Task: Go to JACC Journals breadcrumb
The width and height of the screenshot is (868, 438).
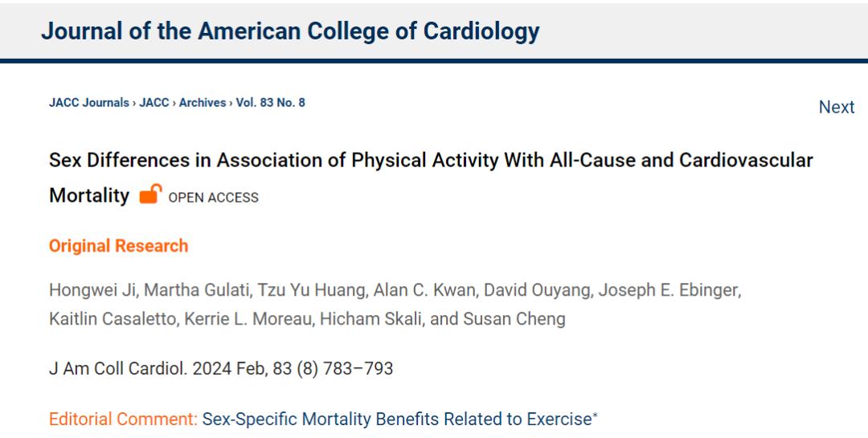Action: pos(88,103)
